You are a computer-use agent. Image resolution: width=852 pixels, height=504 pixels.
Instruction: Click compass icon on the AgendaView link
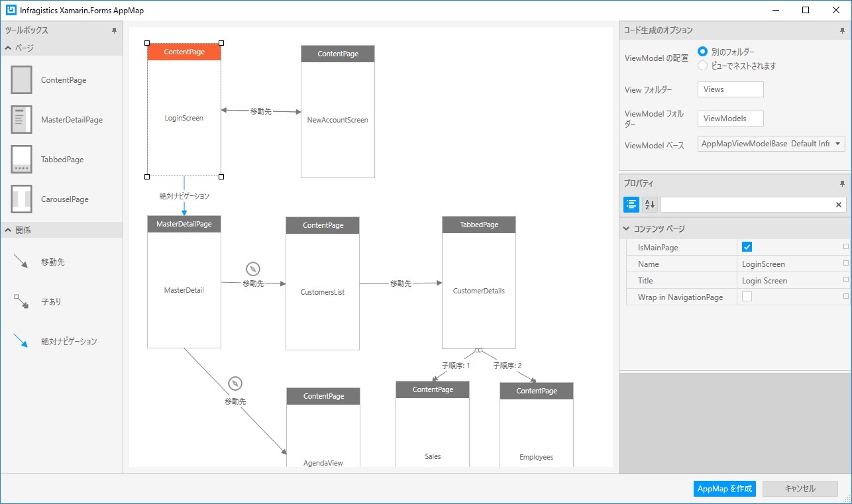pos(235,383)
